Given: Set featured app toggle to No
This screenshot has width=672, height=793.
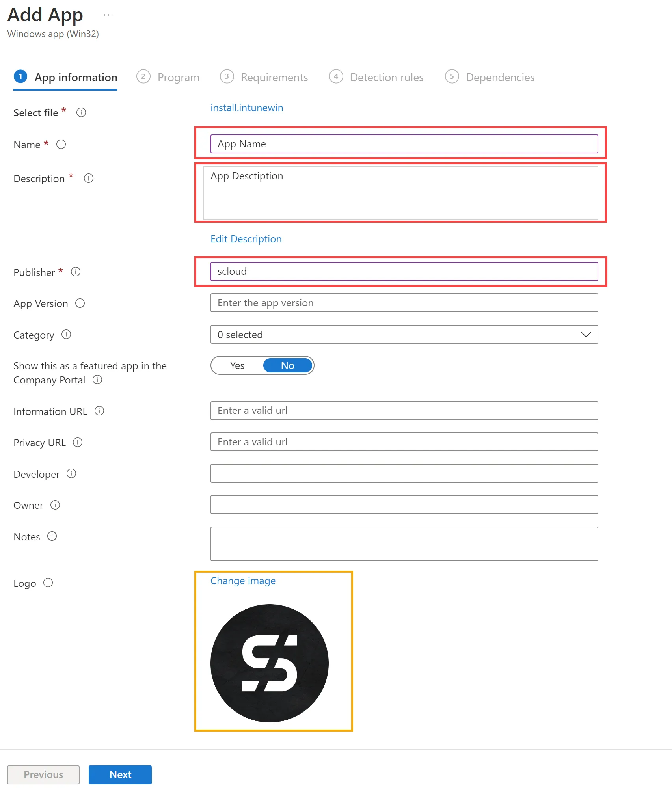Looking at the screenshot, I should [x=288, y=365].
